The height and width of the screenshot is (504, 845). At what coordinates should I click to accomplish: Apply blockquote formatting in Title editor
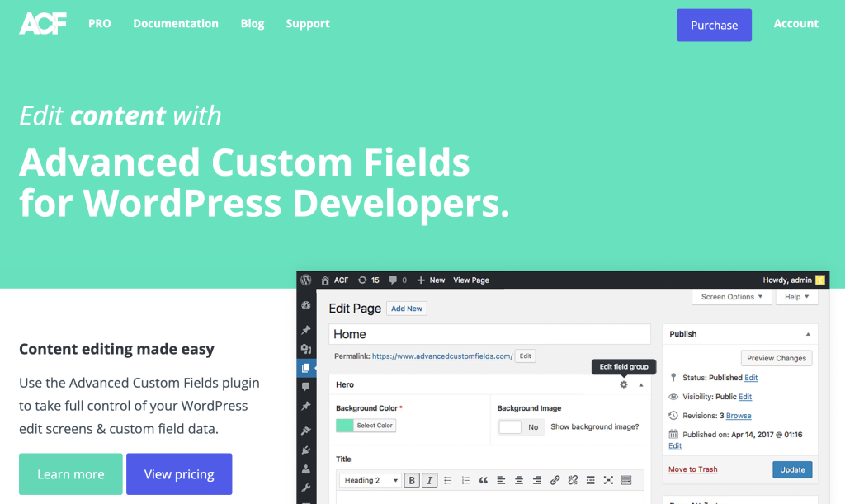484,480
